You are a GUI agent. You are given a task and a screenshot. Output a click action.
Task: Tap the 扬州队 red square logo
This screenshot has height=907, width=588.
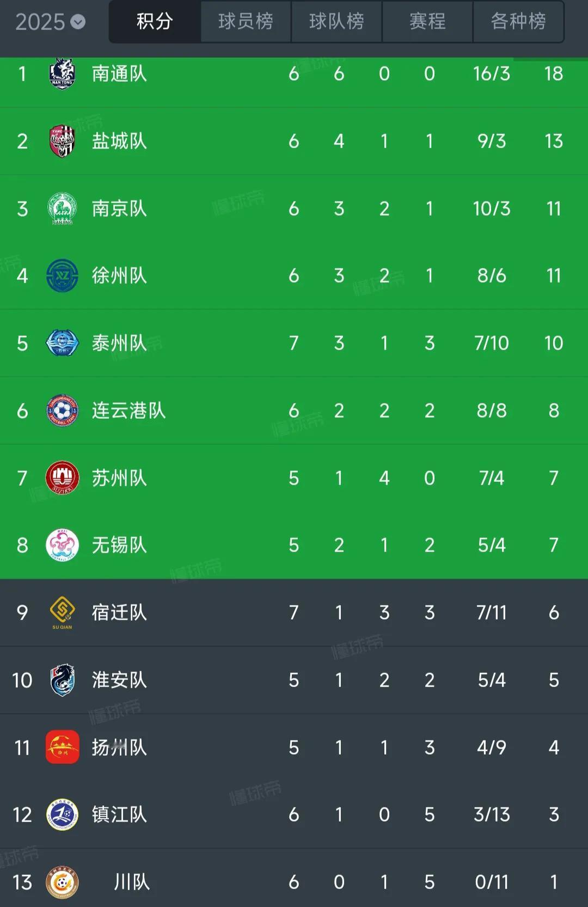(x=62, y=747)
